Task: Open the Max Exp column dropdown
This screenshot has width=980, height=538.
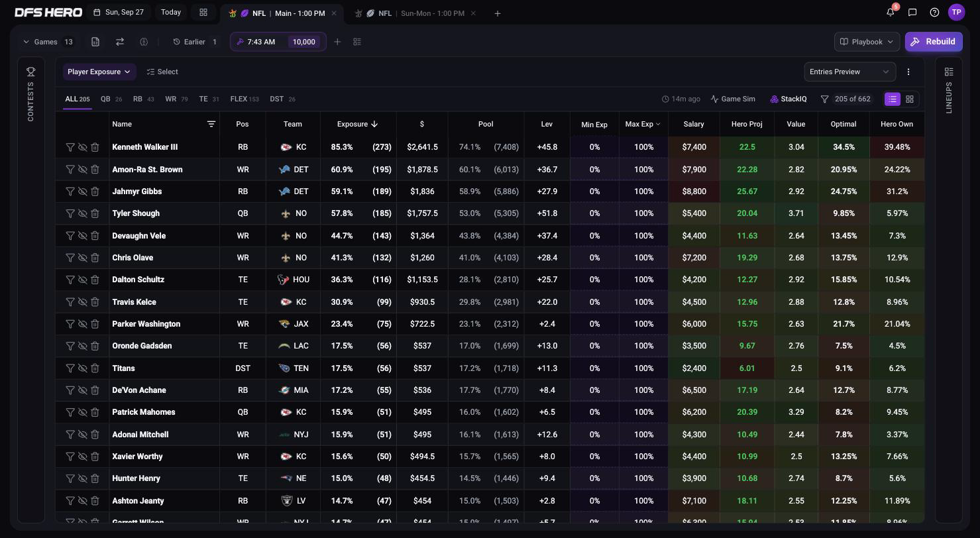Action: (643, 124)
